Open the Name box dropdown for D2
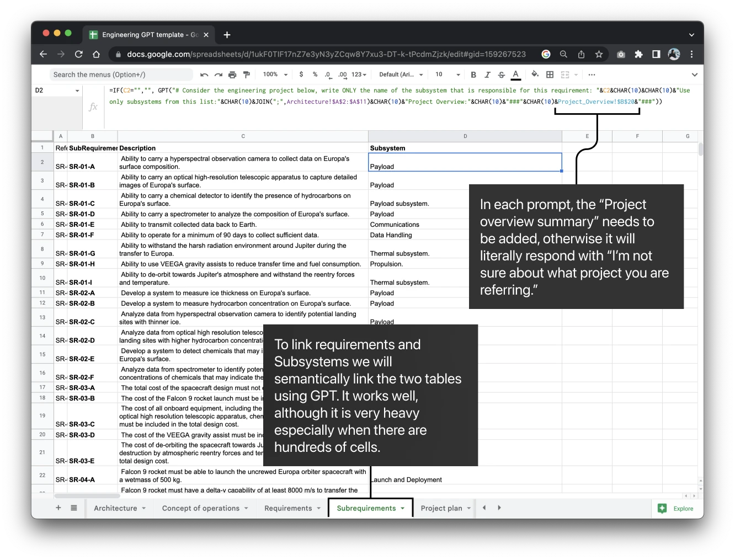The image size is (735, 560). [x=77, y=90]
